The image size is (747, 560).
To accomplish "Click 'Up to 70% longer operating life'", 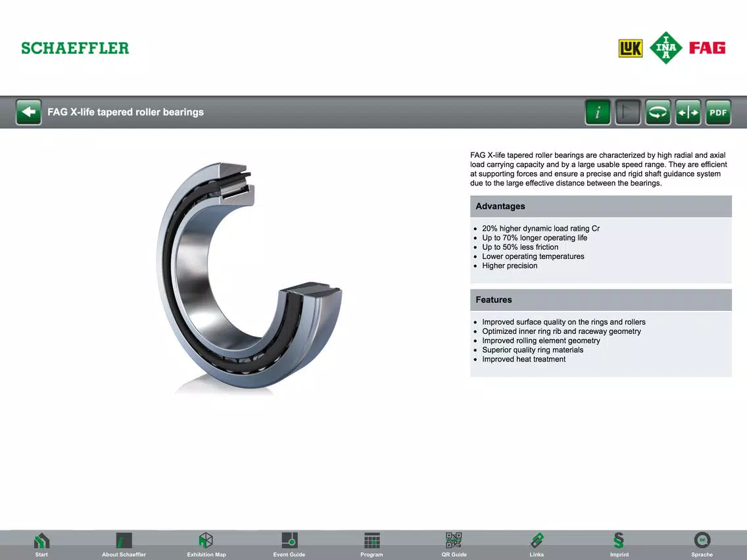I will coord(535,238).
